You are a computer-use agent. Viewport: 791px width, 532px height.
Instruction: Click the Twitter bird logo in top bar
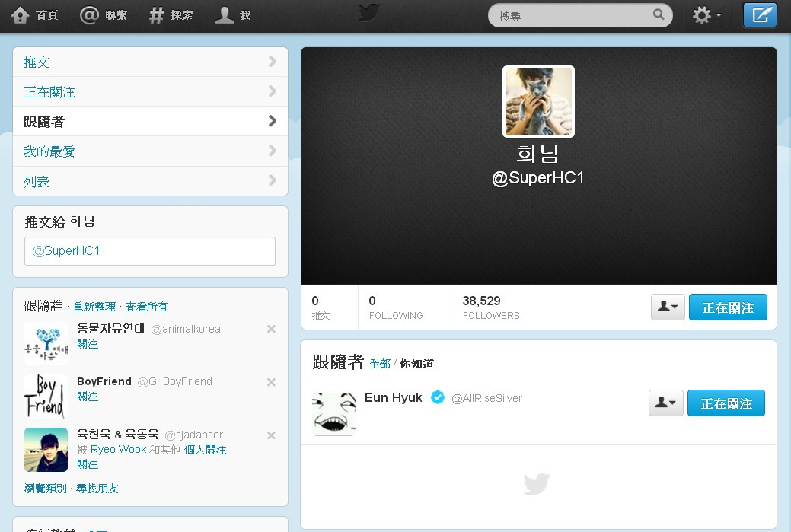(368, 13)
